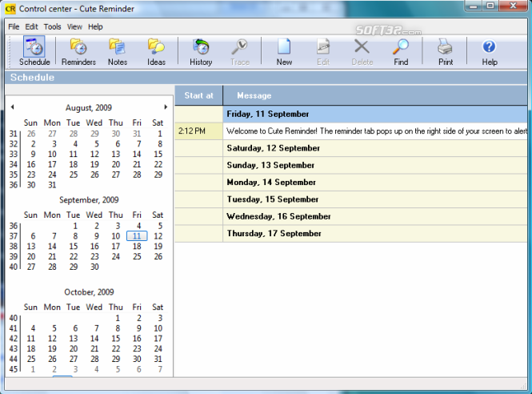Click the October, 2009 month title

(x=89, y=292)
